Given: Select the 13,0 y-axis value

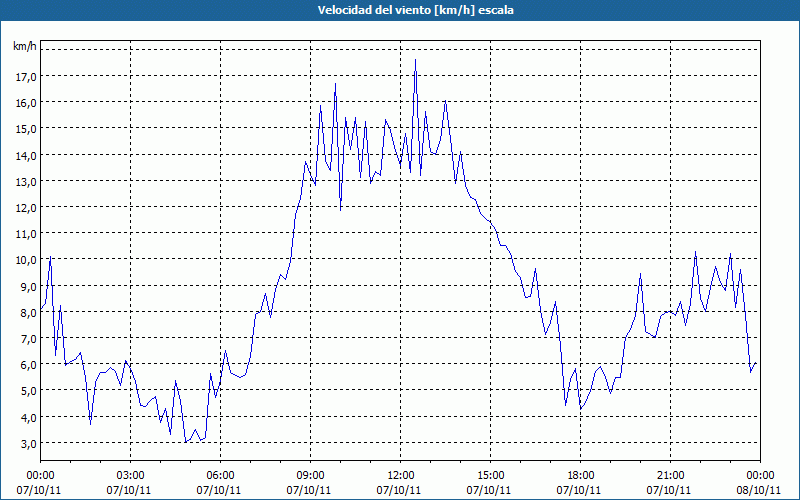Looking at the screenshot, I should (x=26, y=181).
